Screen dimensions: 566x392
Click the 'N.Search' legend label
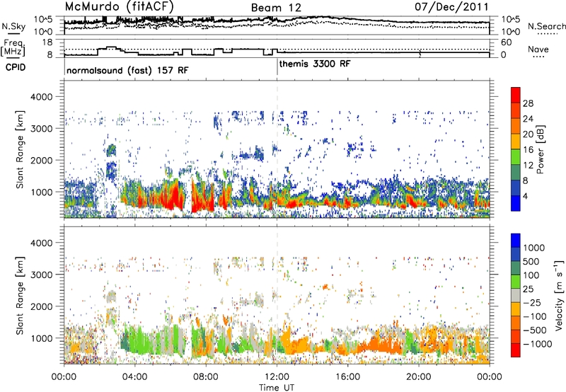tap(547, 26)
